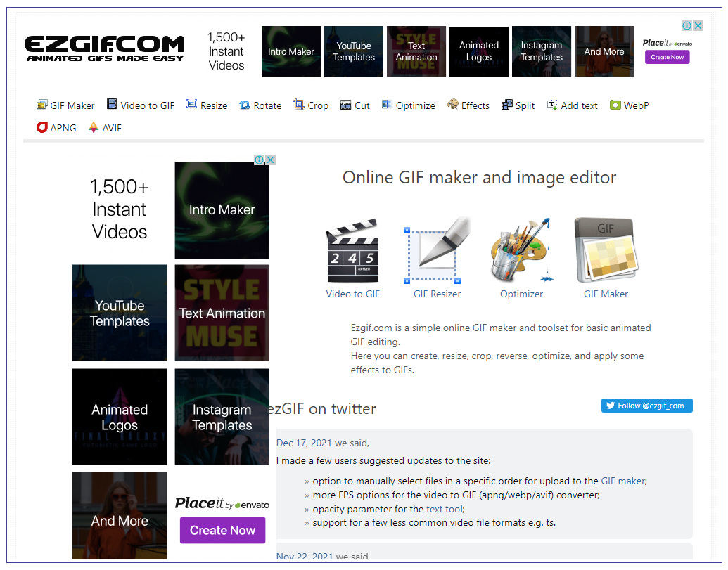Click the large Text Animation sidebar tile

tap(222, 313)
